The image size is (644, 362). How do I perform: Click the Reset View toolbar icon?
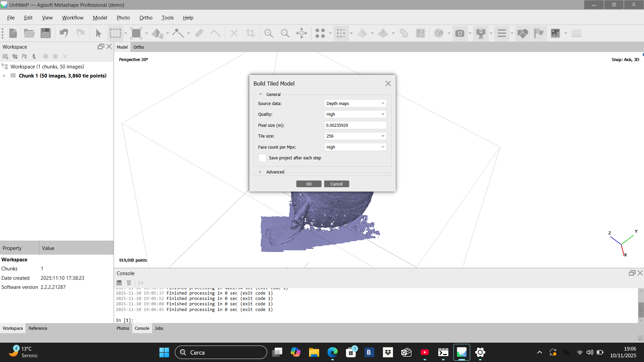pos(301,33)
